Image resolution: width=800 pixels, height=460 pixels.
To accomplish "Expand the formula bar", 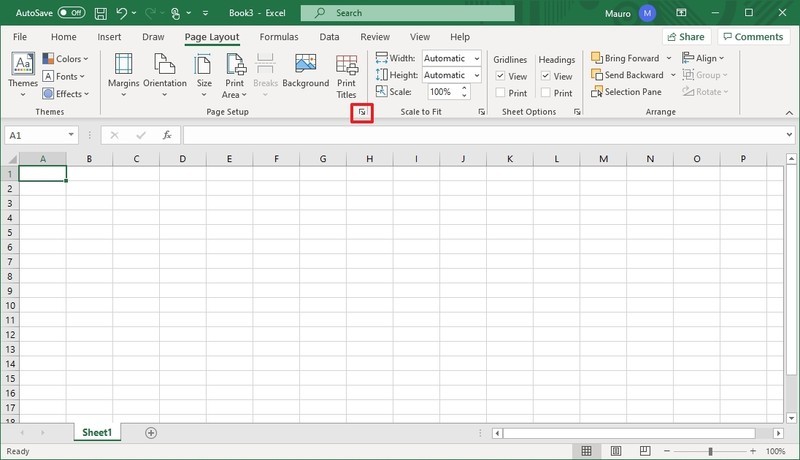I will coord(789,135).
